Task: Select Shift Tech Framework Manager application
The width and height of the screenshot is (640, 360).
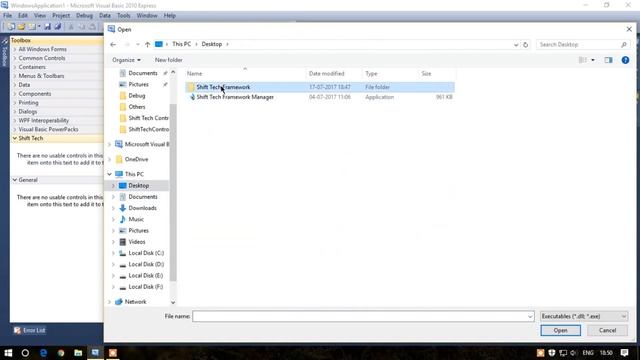Action: 320,97
